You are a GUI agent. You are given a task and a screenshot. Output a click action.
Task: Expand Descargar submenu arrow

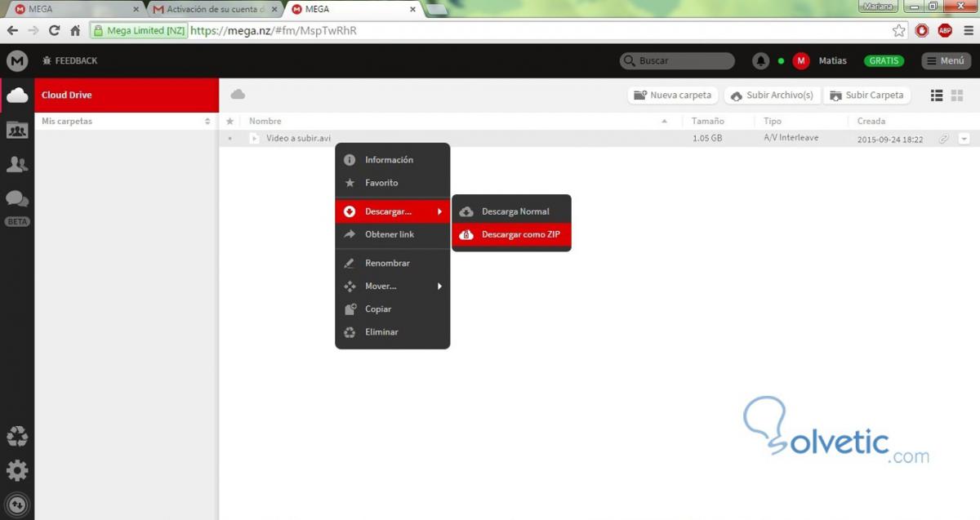pyautogui.click(x=440, y=211)
